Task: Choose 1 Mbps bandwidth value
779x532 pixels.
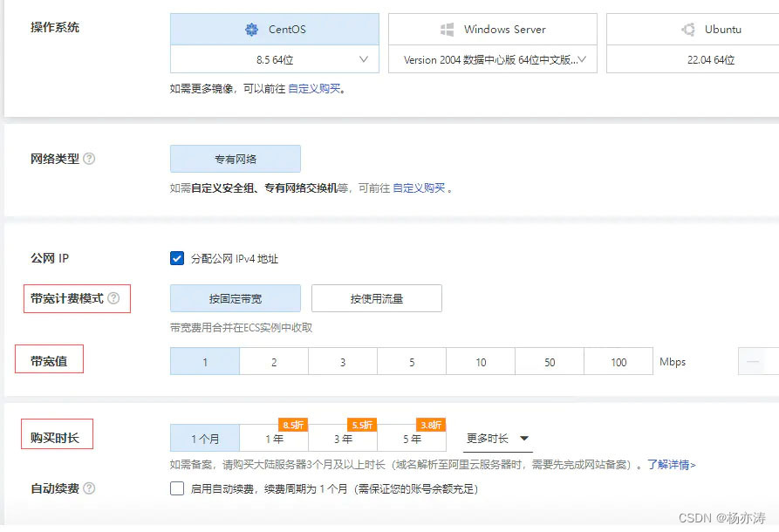Action: [x=205, y=362]
